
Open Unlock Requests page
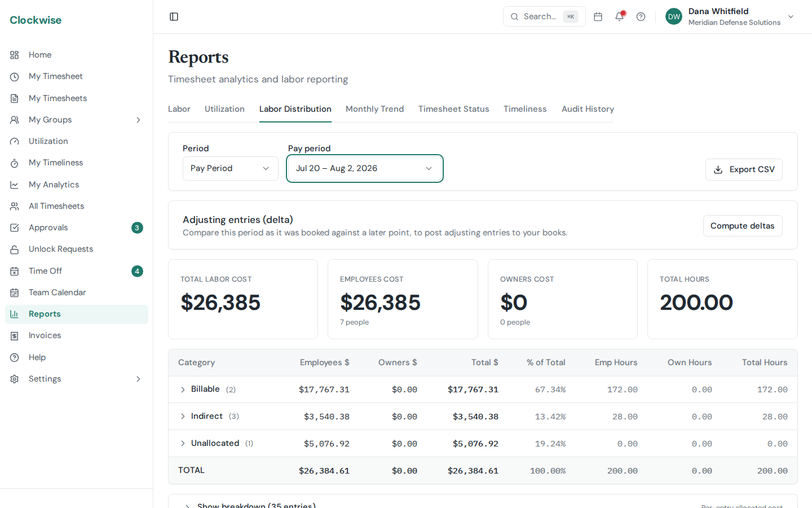click(77, 249)
